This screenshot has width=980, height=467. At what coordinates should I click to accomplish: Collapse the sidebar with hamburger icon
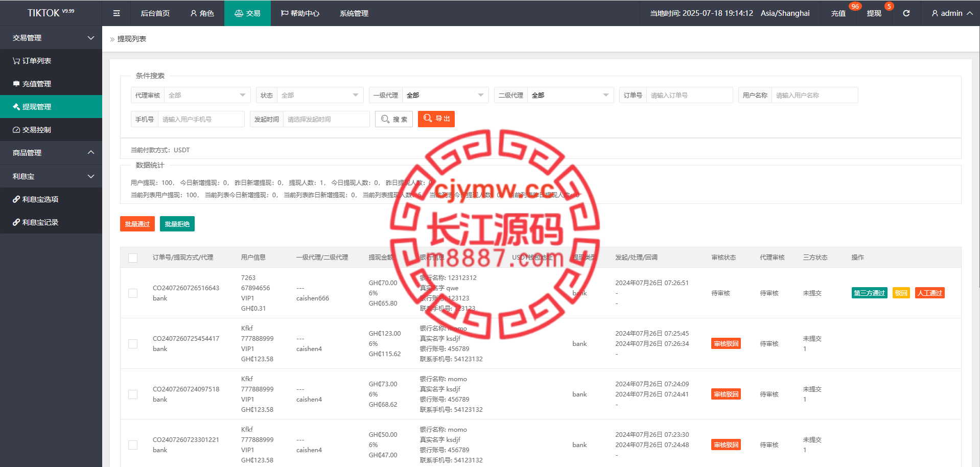[116, 13]
